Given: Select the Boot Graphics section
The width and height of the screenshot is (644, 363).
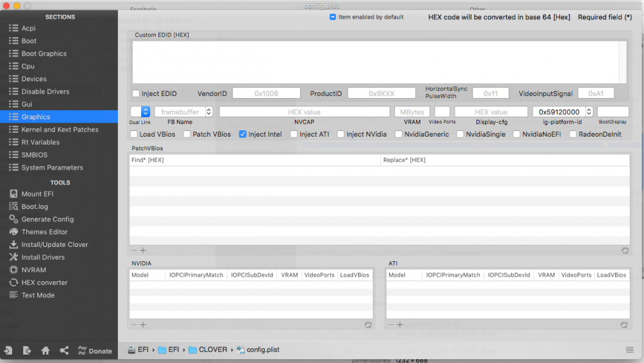Looking at the screenshot, I should tap(59, 54).
